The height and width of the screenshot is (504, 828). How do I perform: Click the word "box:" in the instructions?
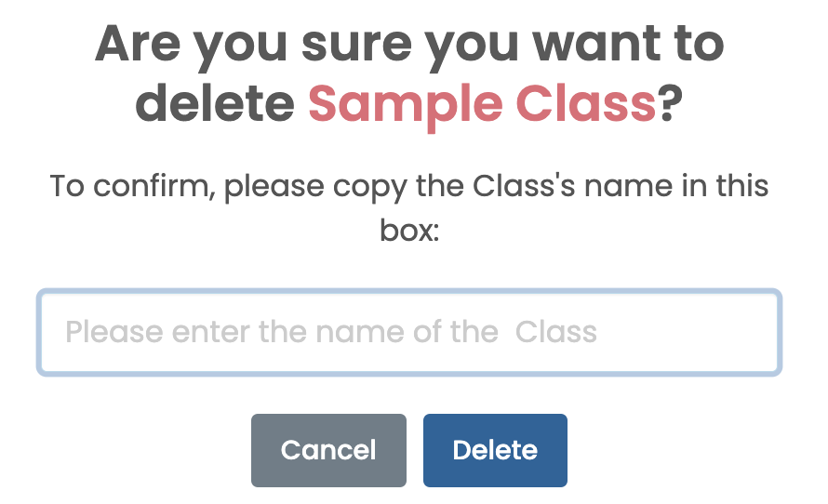click(408, 230)
